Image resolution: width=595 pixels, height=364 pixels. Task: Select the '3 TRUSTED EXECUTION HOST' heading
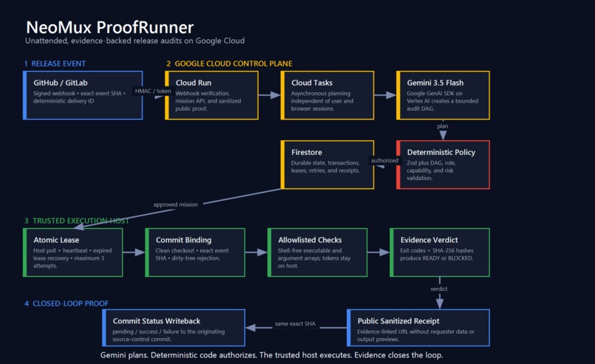77,221
